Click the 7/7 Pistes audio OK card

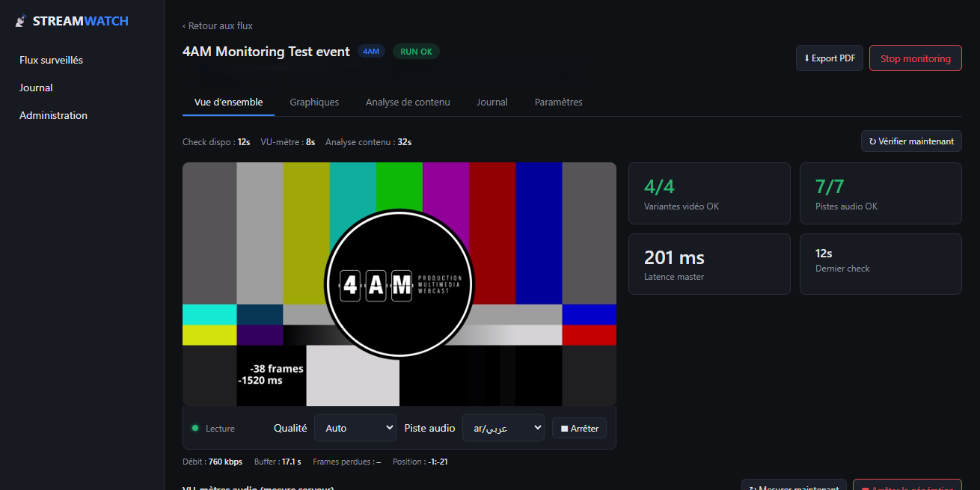point(881,193)
